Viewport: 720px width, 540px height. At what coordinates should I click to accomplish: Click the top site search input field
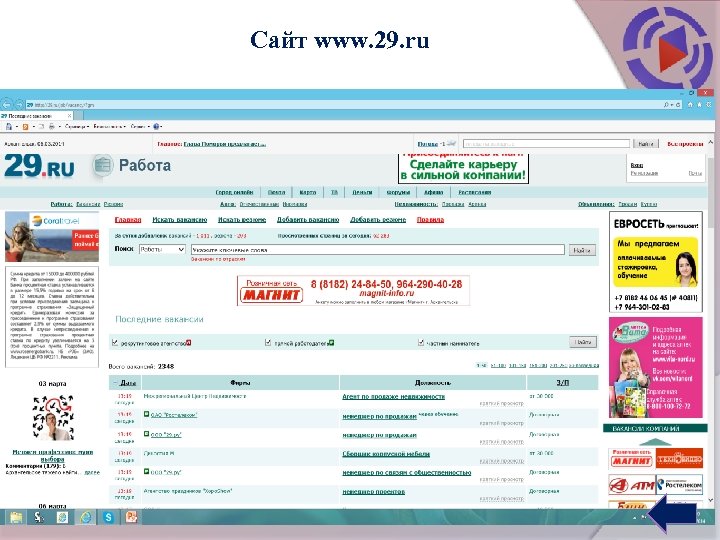tap(546, 144)
